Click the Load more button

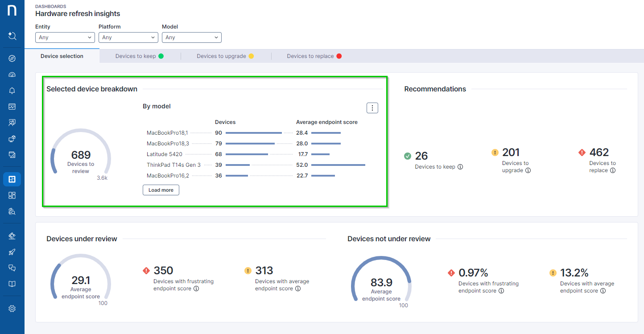coord(161,190)
